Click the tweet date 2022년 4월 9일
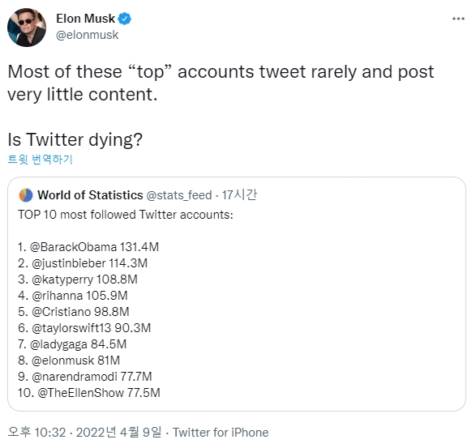Image resolution: width=476 pixels, height=448 pixels. (x=118, y=433)
